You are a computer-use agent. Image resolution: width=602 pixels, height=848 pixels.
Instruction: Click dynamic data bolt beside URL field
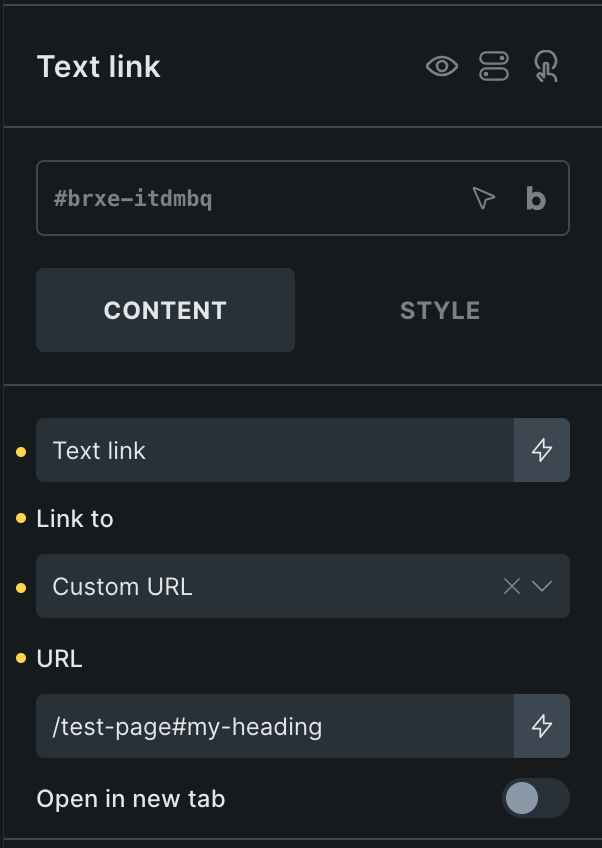(542, 726)
